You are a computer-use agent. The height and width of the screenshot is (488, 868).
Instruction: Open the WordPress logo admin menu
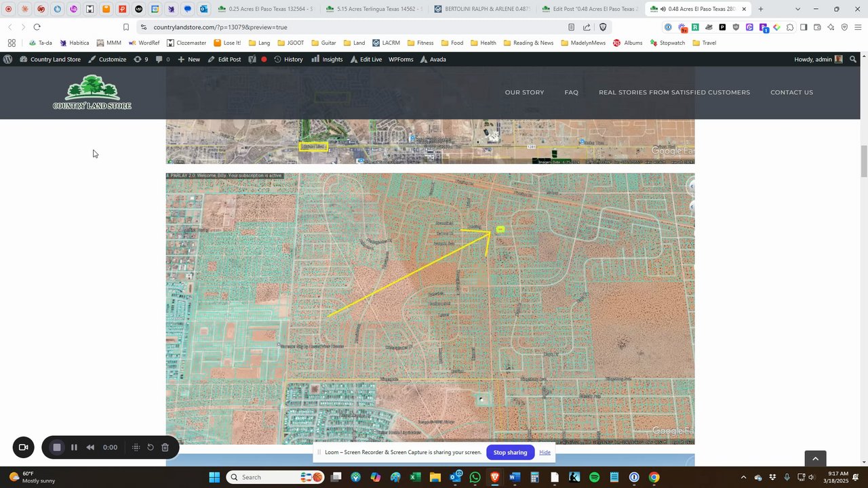pos(7,60)
